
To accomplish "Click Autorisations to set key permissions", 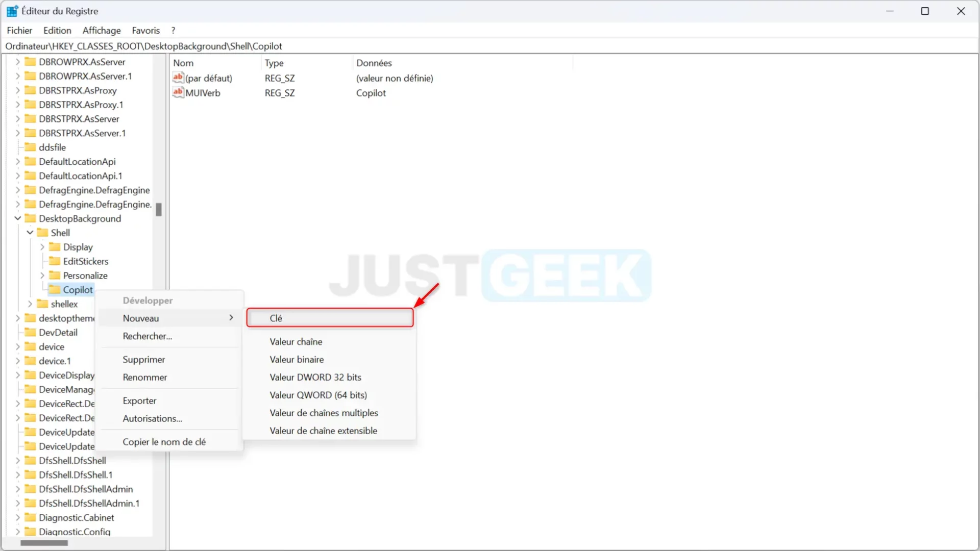I will tap(152, 418).
